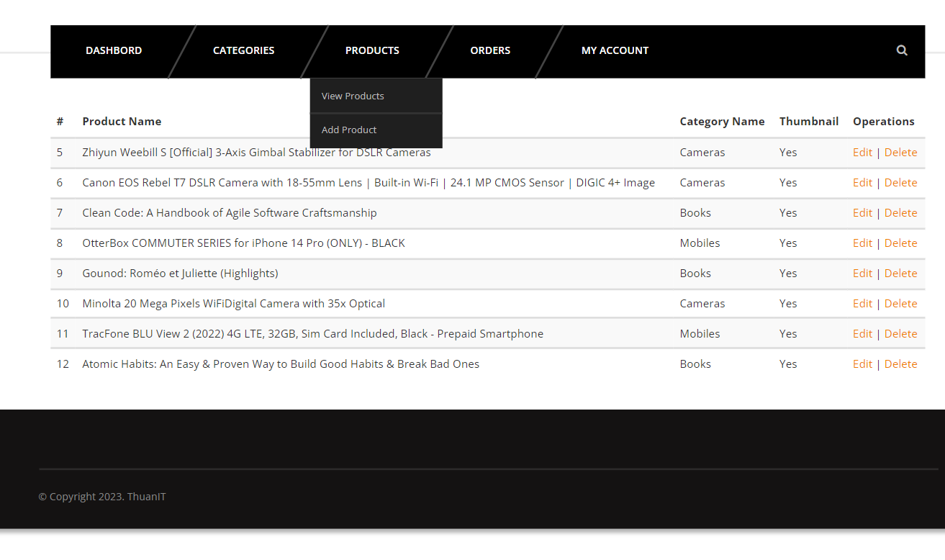Click the ThuanIT copyright text

tap(101, 496)
